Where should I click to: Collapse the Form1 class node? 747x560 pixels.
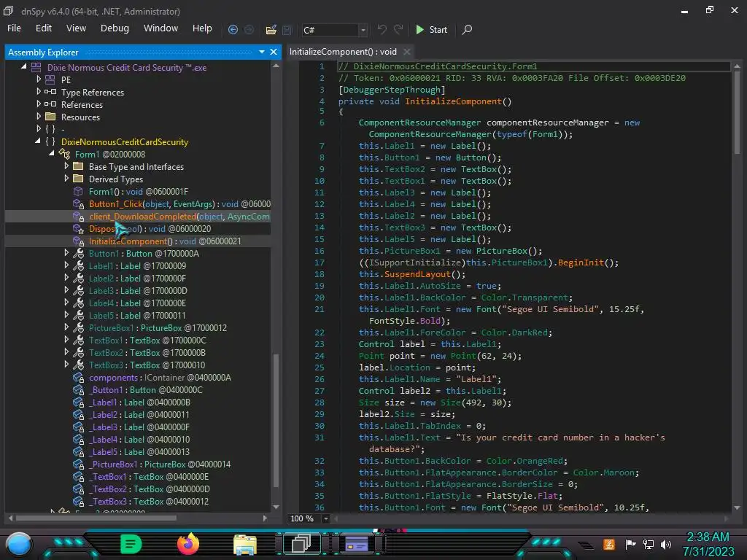(x=52, y=153)
